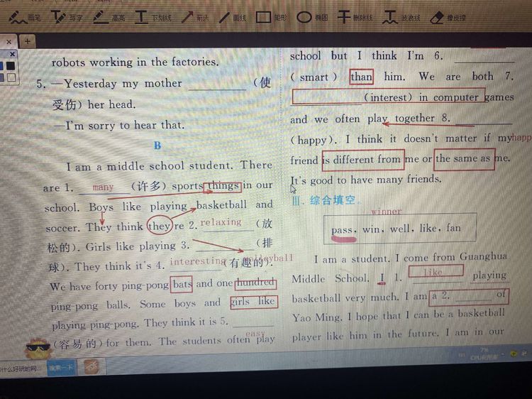Pick the 橡皮擦 eraser tool
This screenshot has width=532, height=399.
445,16
